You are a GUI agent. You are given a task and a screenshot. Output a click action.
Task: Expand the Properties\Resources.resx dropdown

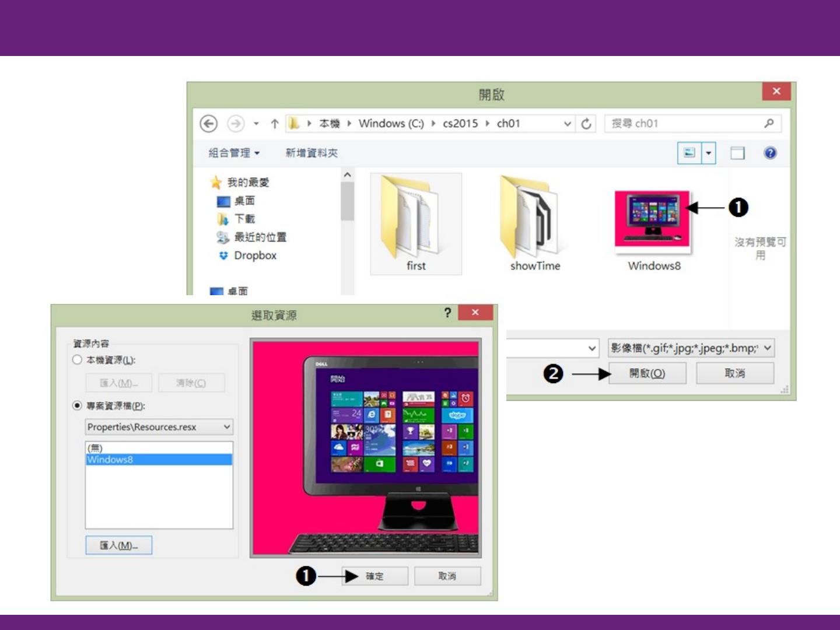pos(226,427)
